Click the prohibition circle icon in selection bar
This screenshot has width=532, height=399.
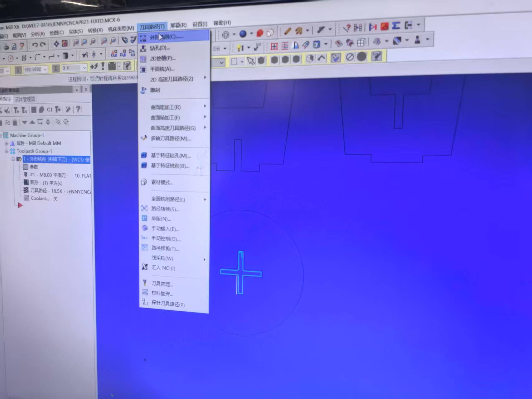point(350,57)
